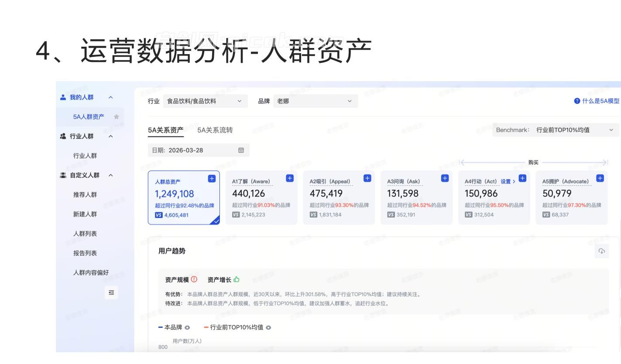
Task: Select the A2吸引 (Appeal) card
Action: pos(339,198)
